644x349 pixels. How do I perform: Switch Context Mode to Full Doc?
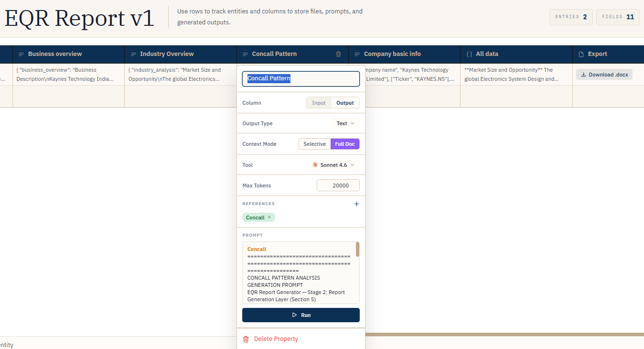pyautogui.click(x=345, y=144)
